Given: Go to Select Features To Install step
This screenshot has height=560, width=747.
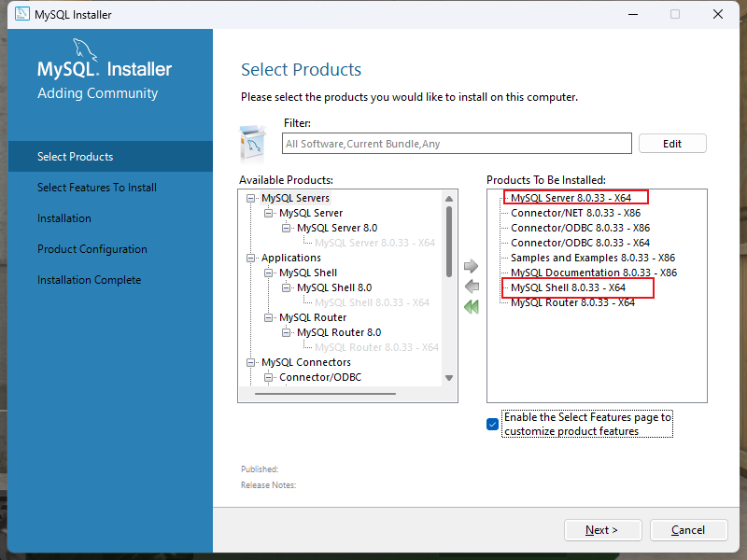Looking at the screenshot, I should coord(97,188).
